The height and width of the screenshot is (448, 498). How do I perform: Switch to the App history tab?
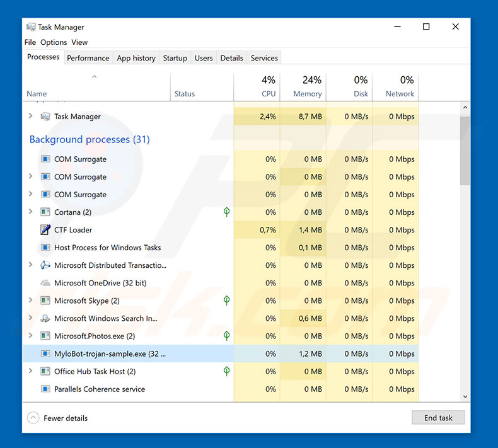coord(136,58)
